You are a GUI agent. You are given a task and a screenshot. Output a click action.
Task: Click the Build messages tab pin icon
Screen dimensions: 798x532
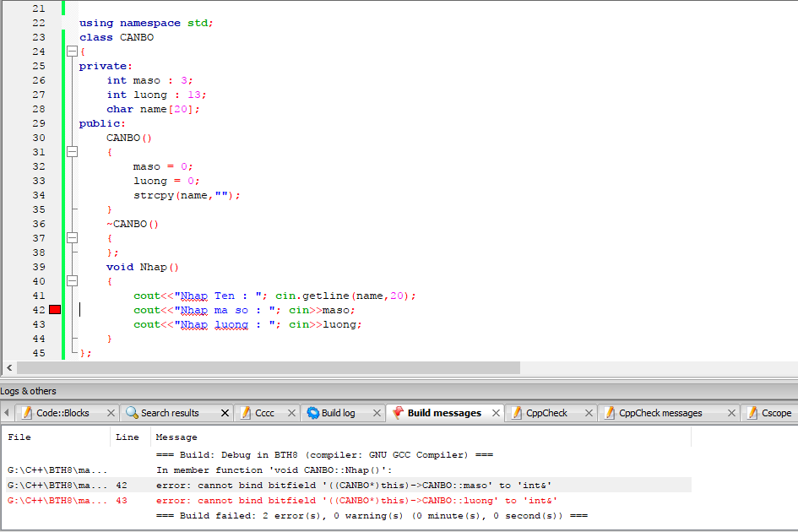point(398,413)
